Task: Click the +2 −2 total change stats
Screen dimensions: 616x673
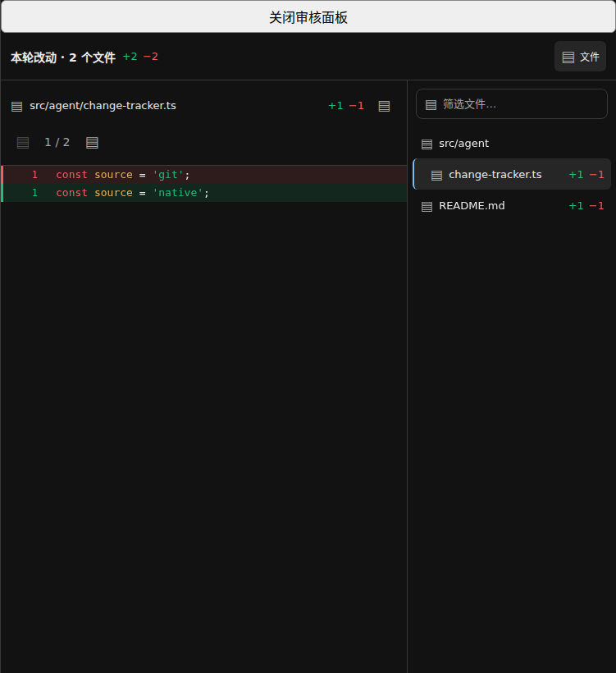Action: (140, 57)
